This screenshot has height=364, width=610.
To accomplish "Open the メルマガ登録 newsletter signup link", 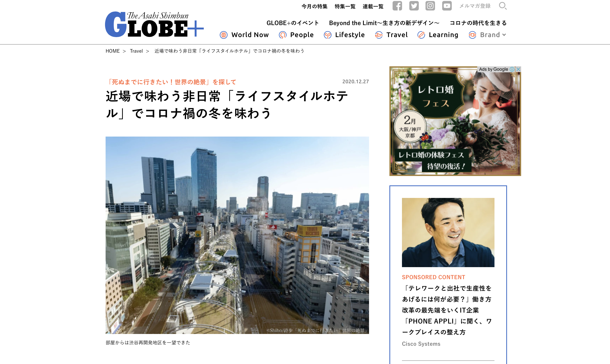I will [x=475, y=6].
